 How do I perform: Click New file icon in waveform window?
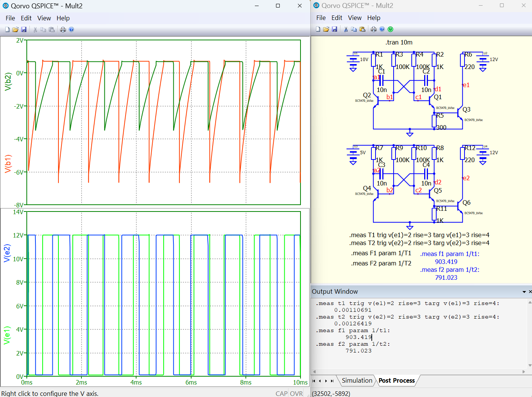tap(7, 29)
